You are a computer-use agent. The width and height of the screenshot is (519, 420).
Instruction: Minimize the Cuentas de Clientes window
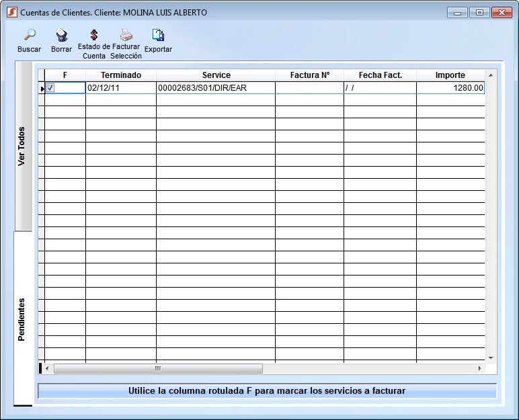pyautogui.click(x=457, y=13)
